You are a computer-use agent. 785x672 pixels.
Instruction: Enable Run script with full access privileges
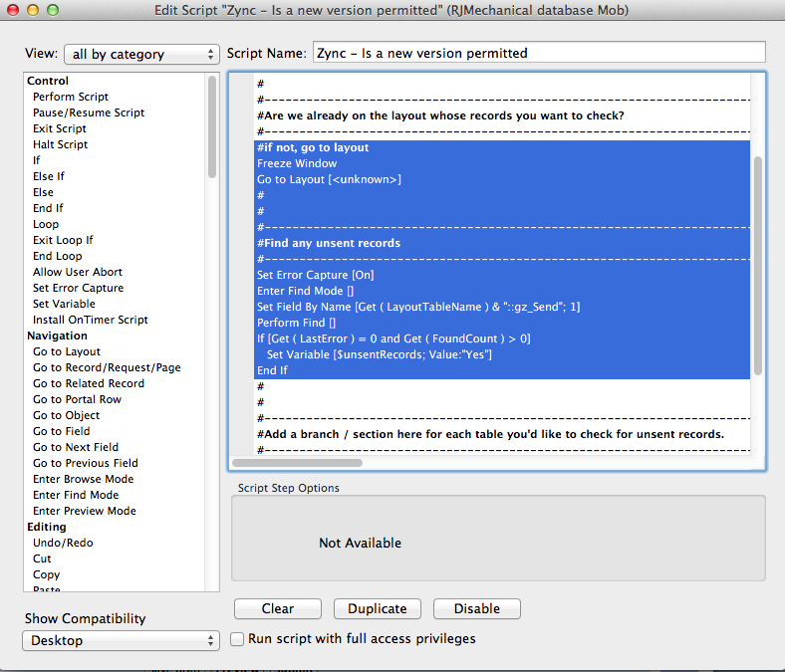click(x=237, y=639)
